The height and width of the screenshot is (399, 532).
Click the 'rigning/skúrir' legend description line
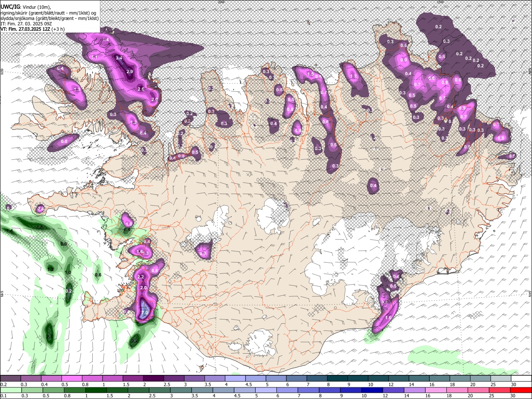click(x=48, y=12)
